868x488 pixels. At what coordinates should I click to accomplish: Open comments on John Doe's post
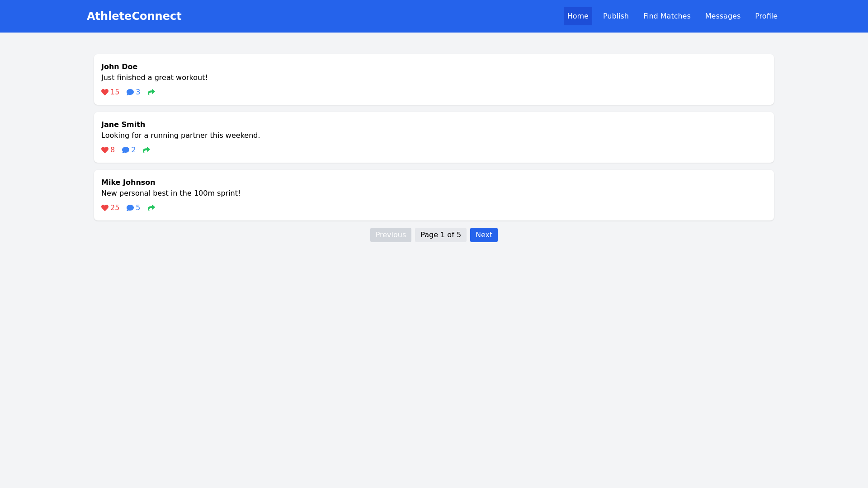tap(133, 92)
